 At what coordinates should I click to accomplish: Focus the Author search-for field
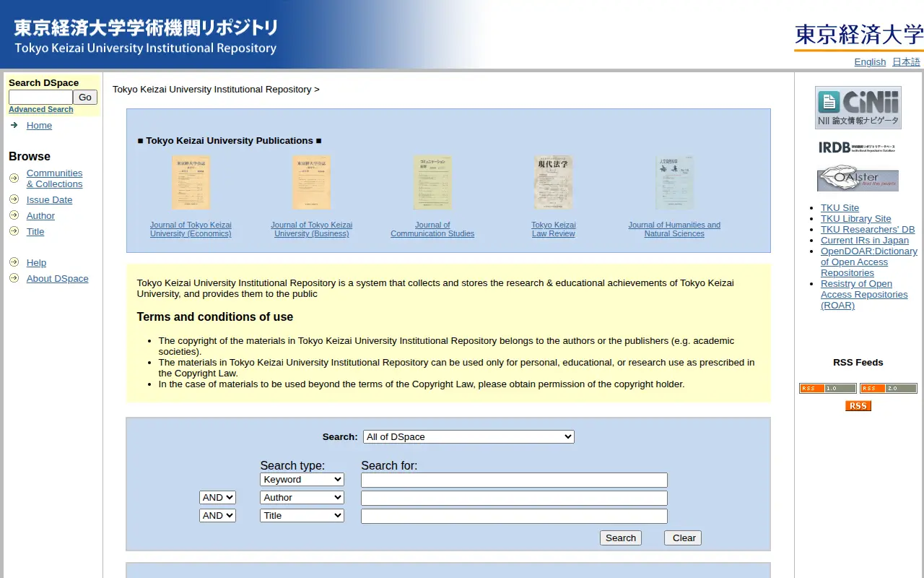(x=514, y=498)
